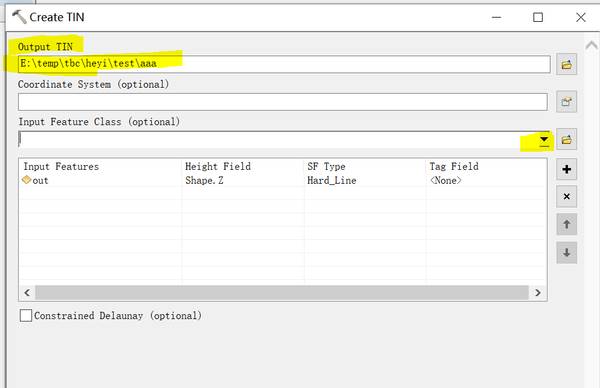The image size is (600, 388).
Task: Select the 'out' input feature row
Action: point(283,180)
